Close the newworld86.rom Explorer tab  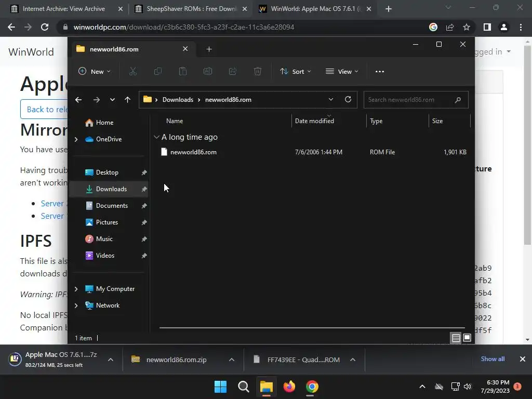[x=185, y=49]
